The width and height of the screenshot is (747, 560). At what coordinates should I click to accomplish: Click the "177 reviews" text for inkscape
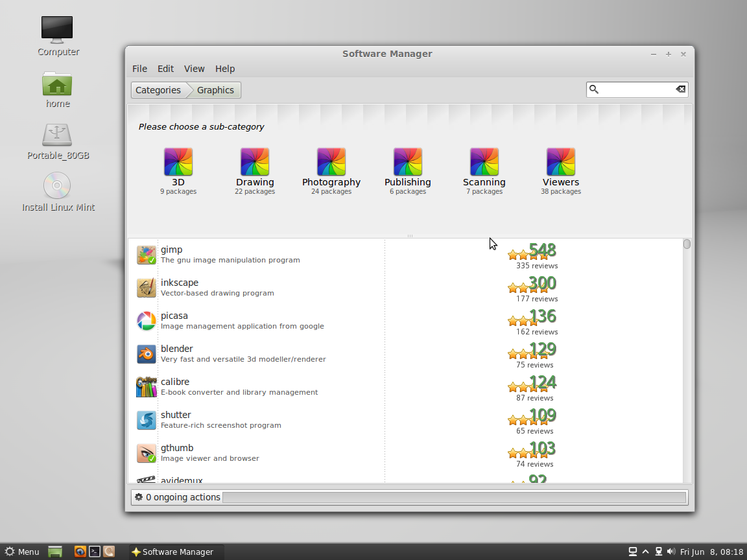point(537,299)
